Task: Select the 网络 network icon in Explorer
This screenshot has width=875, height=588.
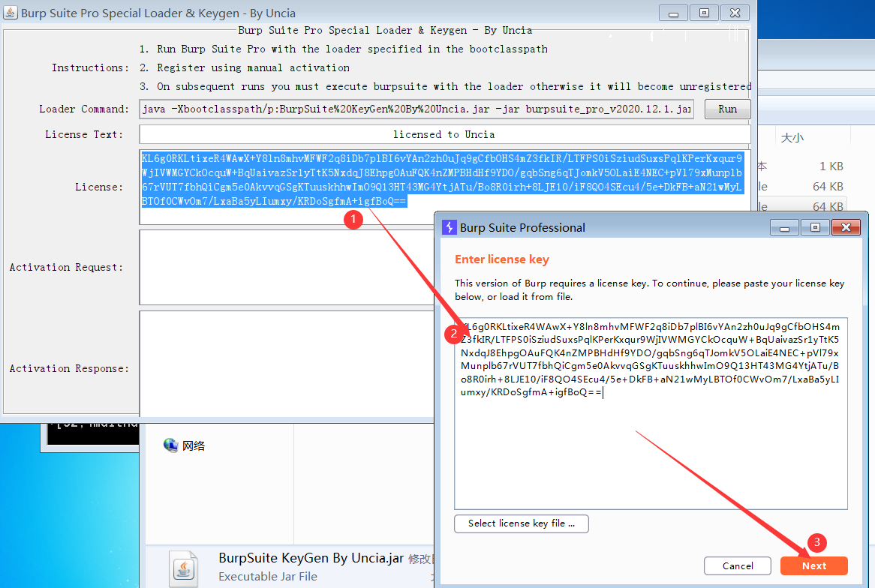Action: pyautogui.click(x=171, y=445)
